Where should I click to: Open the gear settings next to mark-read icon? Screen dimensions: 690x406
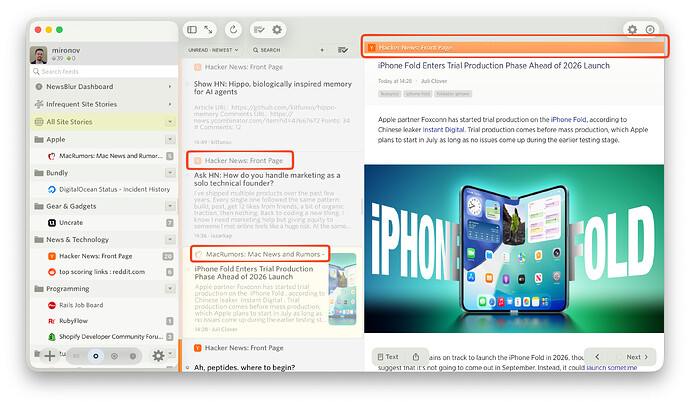[x=277, y=29]
